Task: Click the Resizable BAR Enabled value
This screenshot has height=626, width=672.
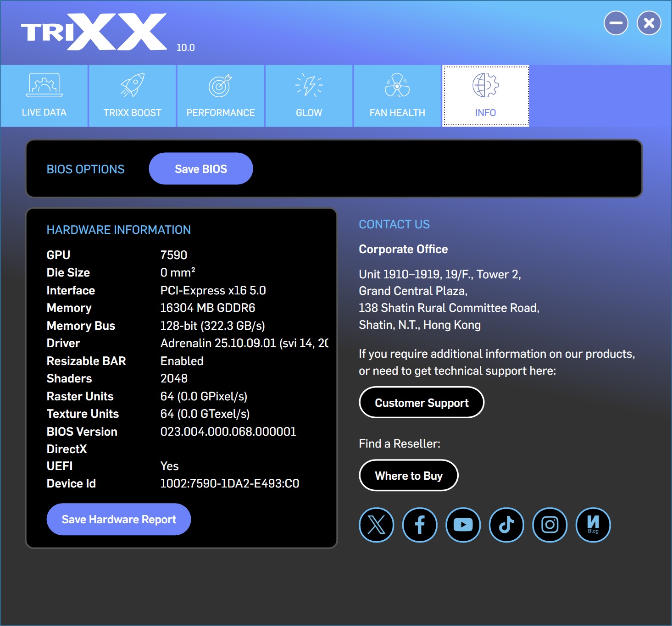Action: click(182, 361)
